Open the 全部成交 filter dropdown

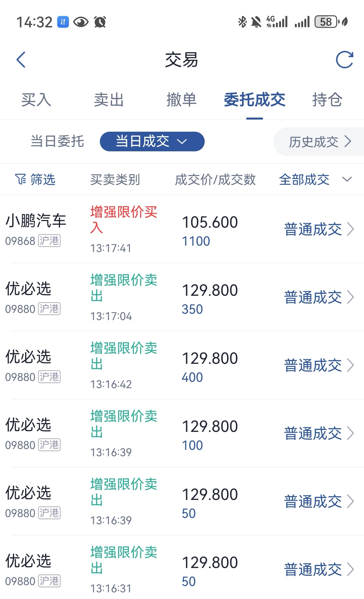315,180
